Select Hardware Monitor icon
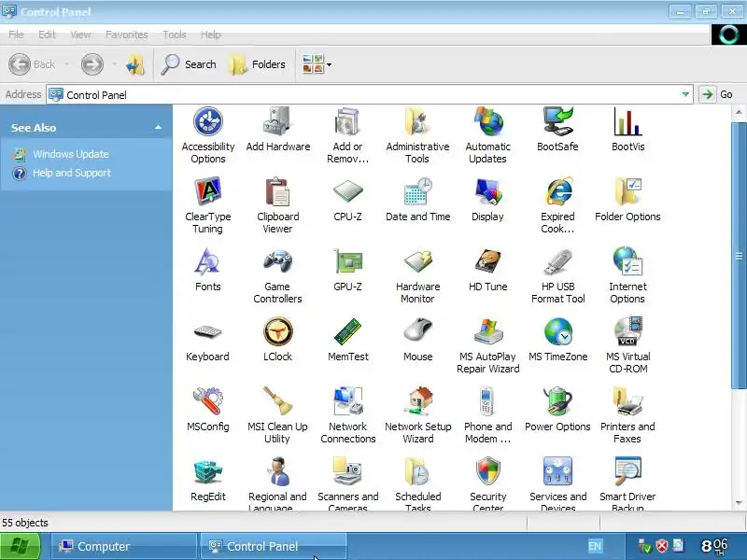Image resolution: width=747 pixels, height=560 pixels. [417, 261]
